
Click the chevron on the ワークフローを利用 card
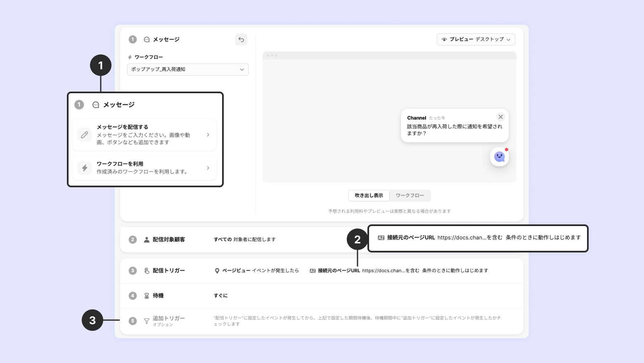tap(208, 168)
